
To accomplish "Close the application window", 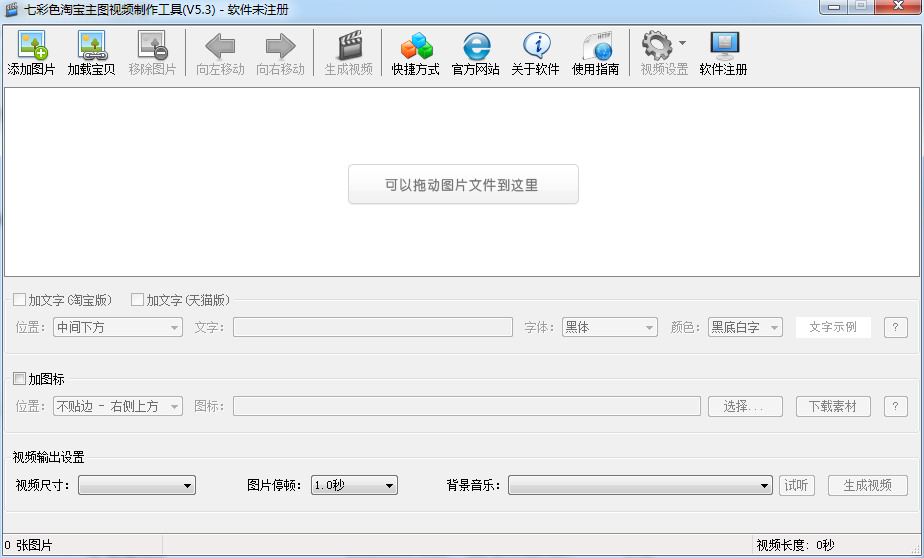I will [898, 6].
